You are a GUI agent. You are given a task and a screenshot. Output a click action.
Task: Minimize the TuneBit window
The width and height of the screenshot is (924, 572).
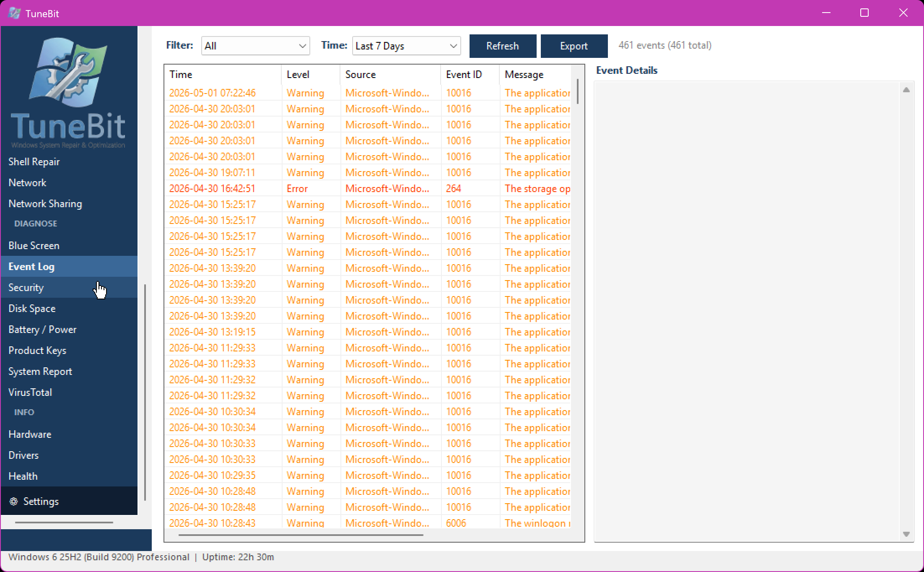click(826, 13)
